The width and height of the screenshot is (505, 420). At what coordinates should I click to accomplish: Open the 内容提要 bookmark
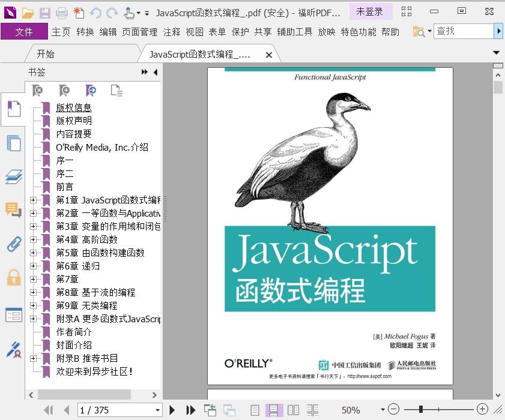click(x=74, y=134)
